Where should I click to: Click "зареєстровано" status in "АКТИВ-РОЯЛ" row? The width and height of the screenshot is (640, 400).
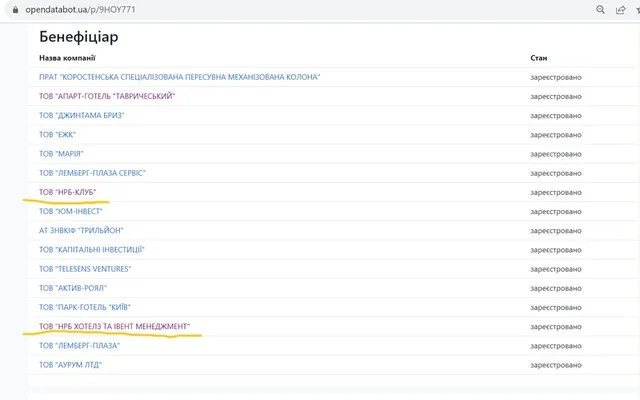(556, 288)
